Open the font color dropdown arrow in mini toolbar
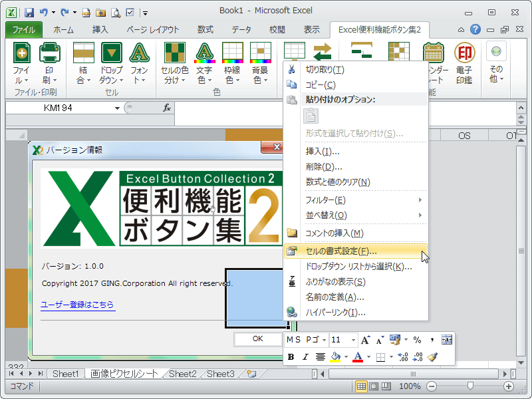 coord(369,357)
